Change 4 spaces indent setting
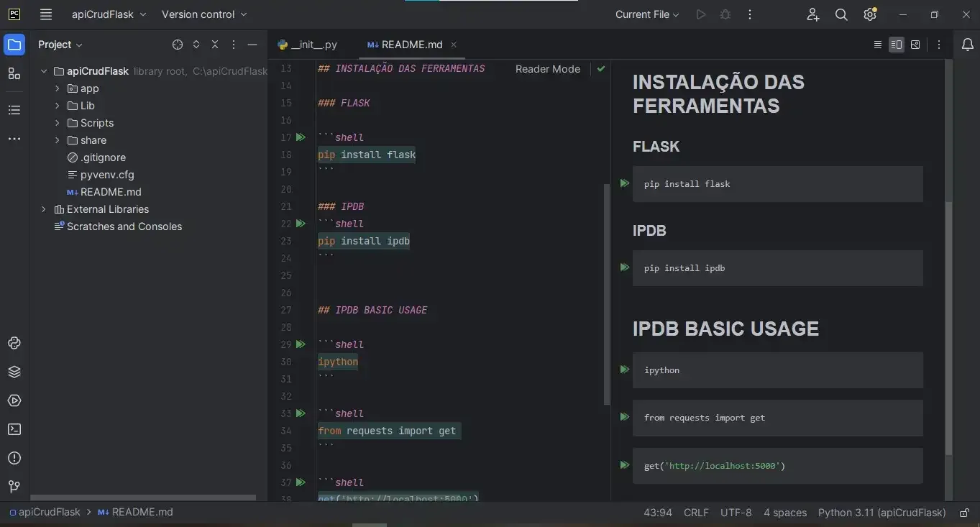 (785, 513)
